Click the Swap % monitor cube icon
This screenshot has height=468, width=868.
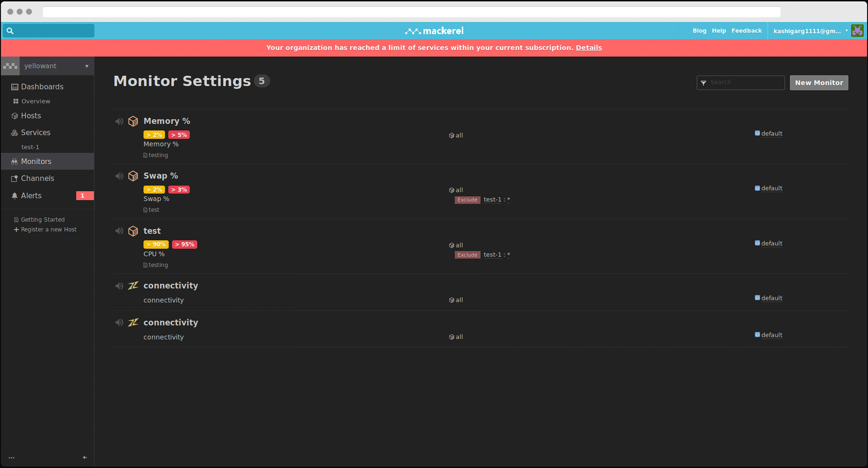(133, 176)
